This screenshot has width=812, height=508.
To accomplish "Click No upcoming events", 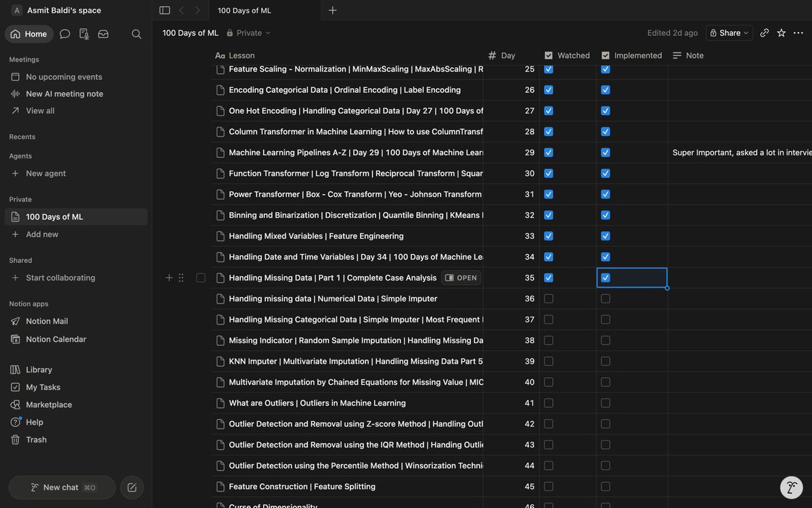I will point(76,77).
